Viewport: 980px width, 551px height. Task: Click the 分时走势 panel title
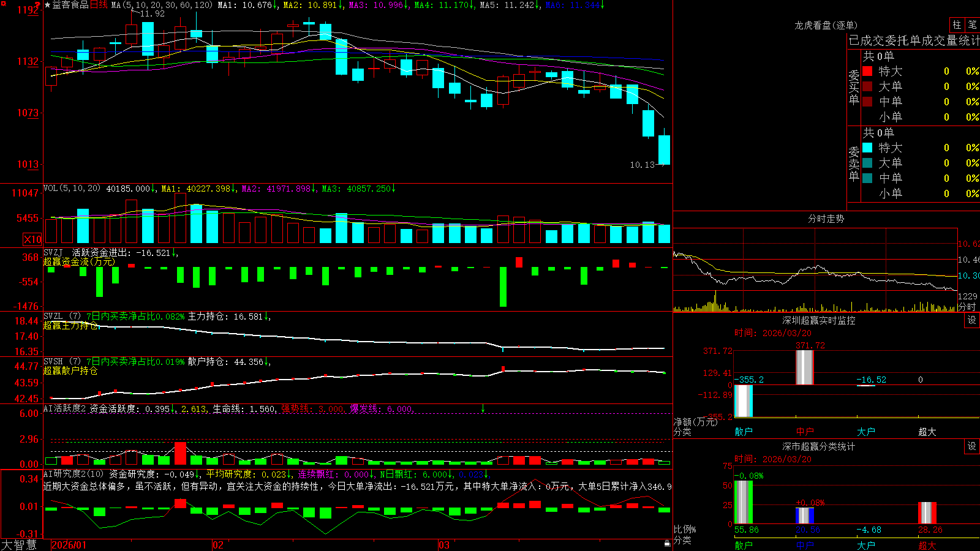click(826, 219)
